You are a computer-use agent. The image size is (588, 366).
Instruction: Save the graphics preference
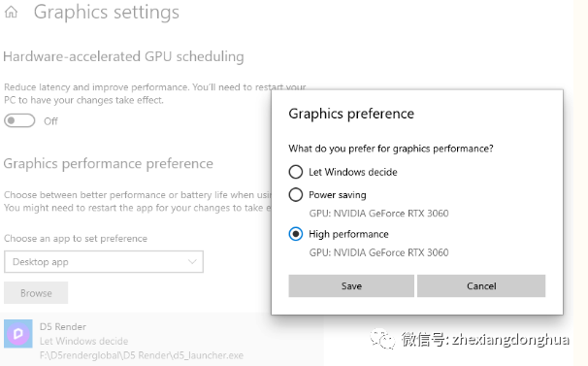pyautogui.click(x=351, y=286)
